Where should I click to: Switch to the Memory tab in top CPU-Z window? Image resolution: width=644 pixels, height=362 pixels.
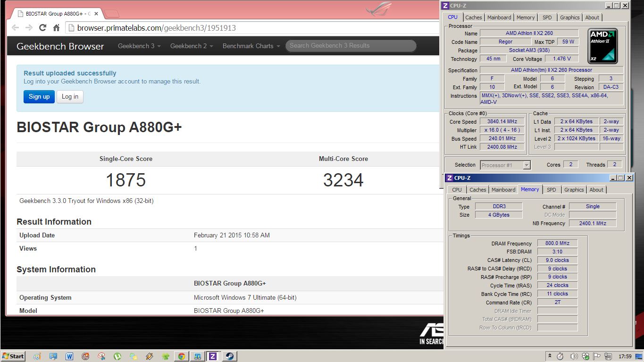click(526, 17)
